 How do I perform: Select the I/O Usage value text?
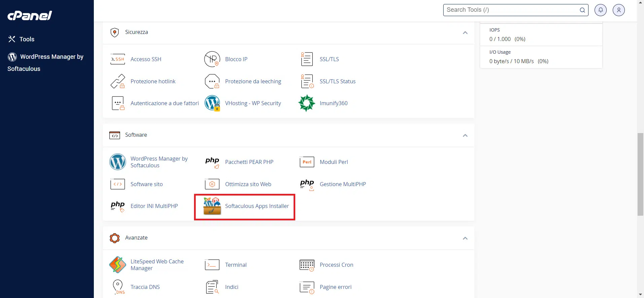pyautogui.click(x=519, y=61)
